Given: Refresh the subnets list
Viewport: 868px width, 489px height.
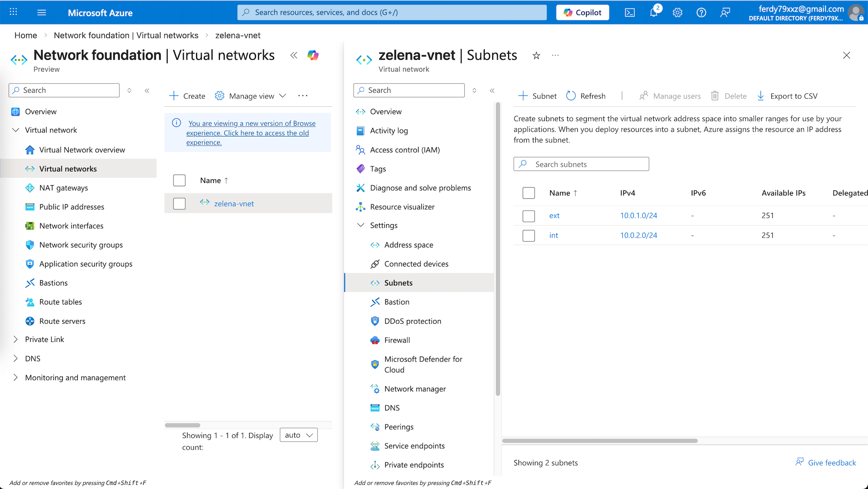Looking at the screenshot, I should pyautogui.click(x=586, y=96).
